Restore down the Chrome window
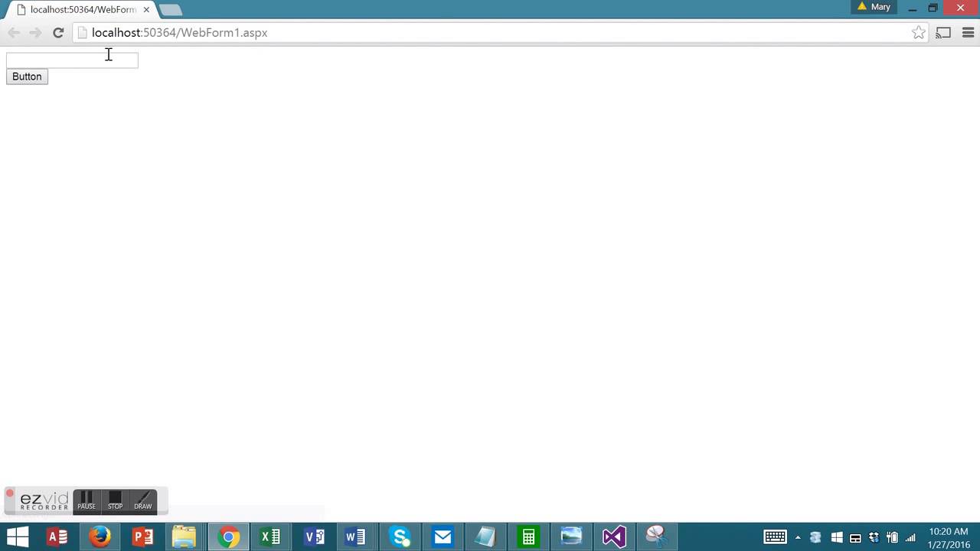This screenshot has height=551, width=980. pyautogui.click(x=933, y=8)
